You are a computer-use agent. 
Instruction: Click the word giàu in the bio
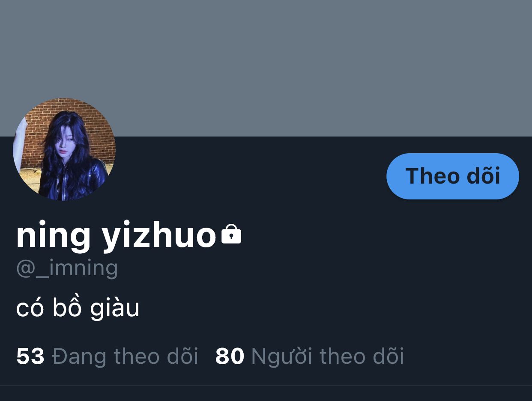[x=115, y=309]
